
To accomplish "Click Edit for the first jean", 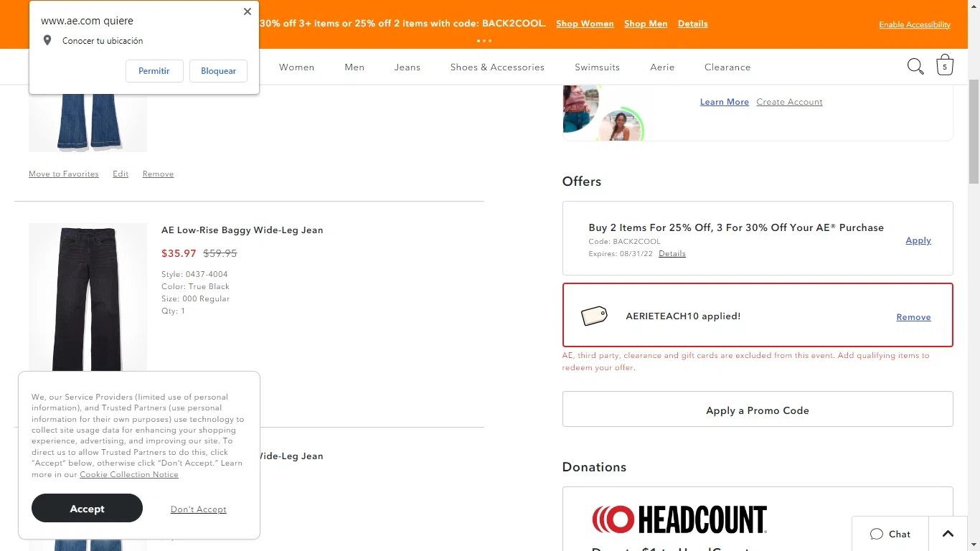I will pyautogui.click(x=121, y=174).
